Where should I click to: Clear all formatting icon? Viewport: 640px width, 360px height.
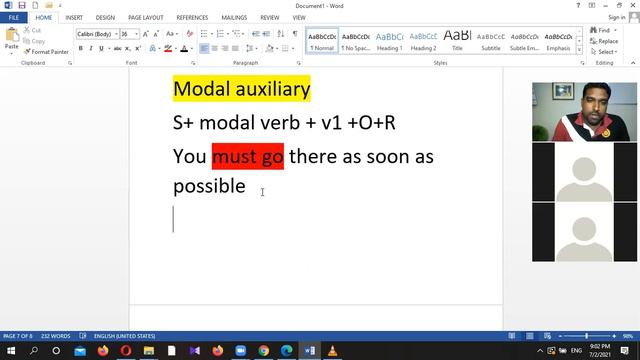point(189,34)
